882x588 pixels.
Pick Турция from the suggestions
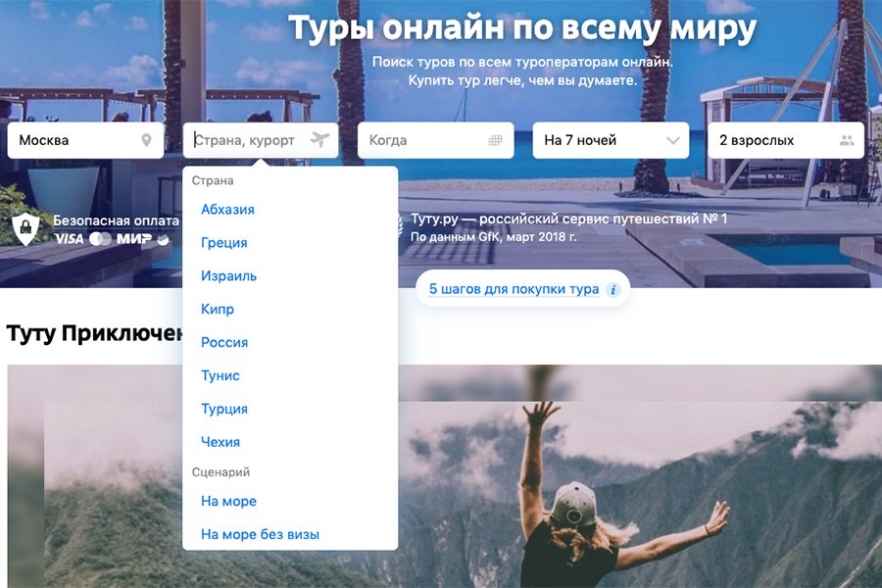(x=223, y=409)
